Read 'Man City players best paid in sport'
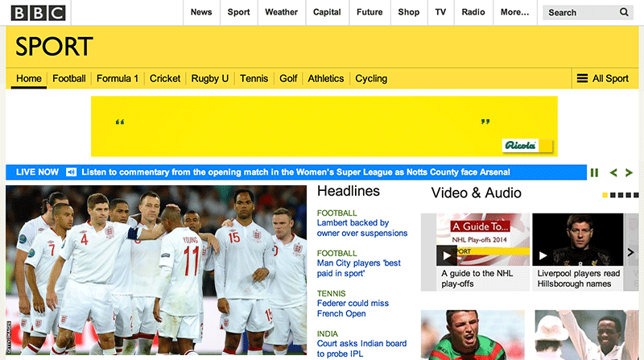Screen dimensions: 644x360 (358, 268)
